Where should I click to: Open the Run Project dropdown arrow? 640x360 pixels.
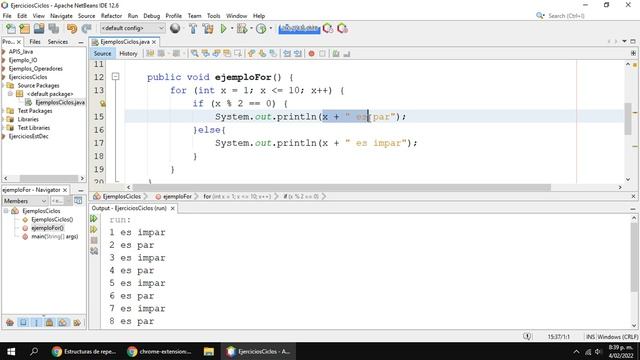click(x=232, y=29)
